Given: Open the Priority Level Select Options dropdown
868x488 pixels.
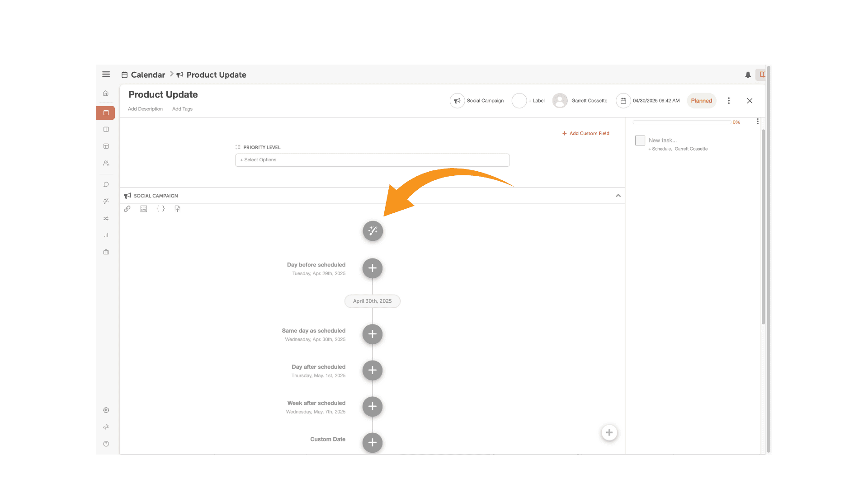Looking at the screenshot, I should coord(372,160).
